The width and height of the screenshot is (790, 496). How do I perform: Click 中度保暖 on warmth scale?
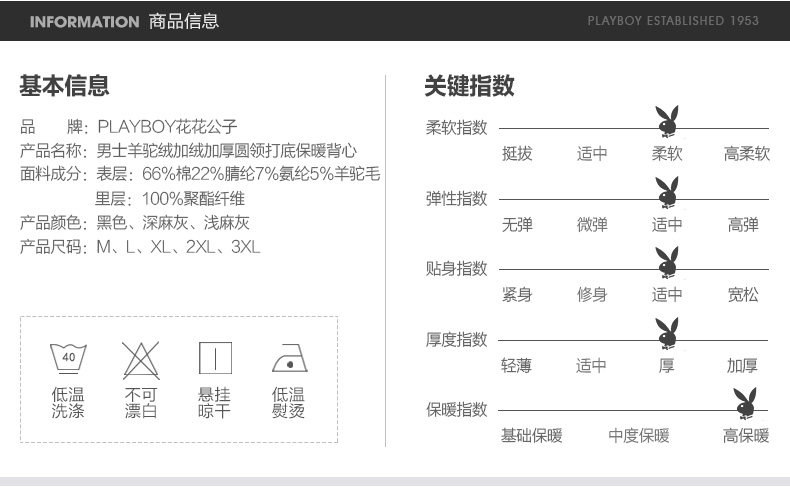point(639,436)
